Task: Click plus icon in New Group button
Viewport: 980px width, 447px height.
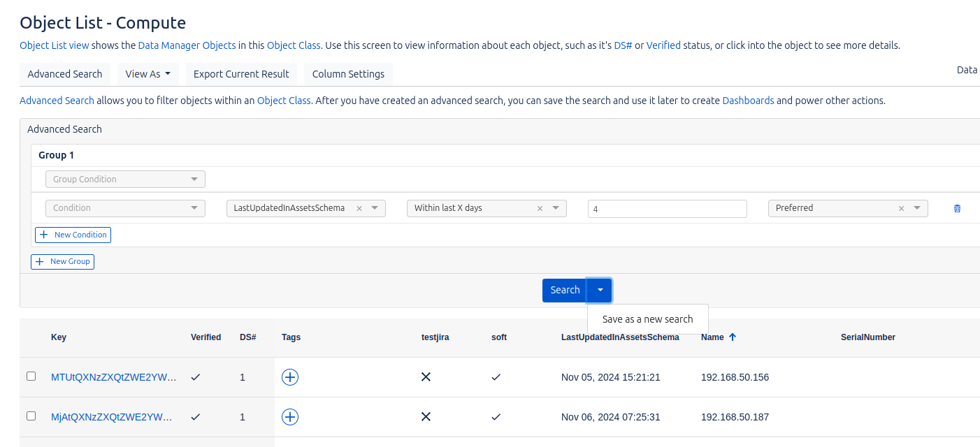Action: (40, 261)
